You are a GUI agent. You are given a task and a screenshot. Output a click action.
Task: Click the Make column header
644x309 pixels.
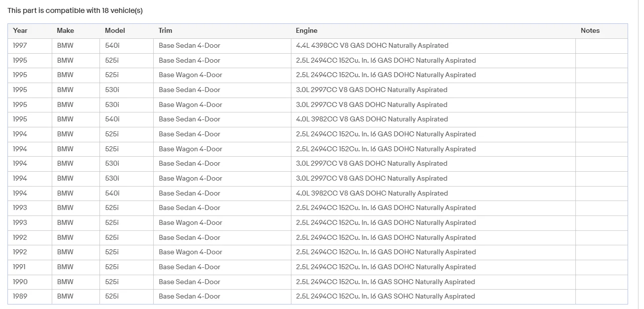coord(65,31)
